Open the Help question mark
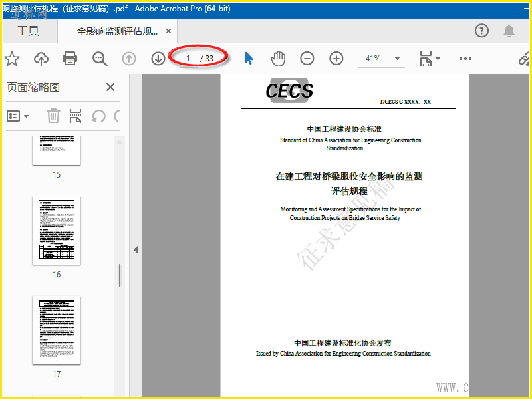Image resolution: width=532 pixels, height=399 pixels. [x=481, y=31]
